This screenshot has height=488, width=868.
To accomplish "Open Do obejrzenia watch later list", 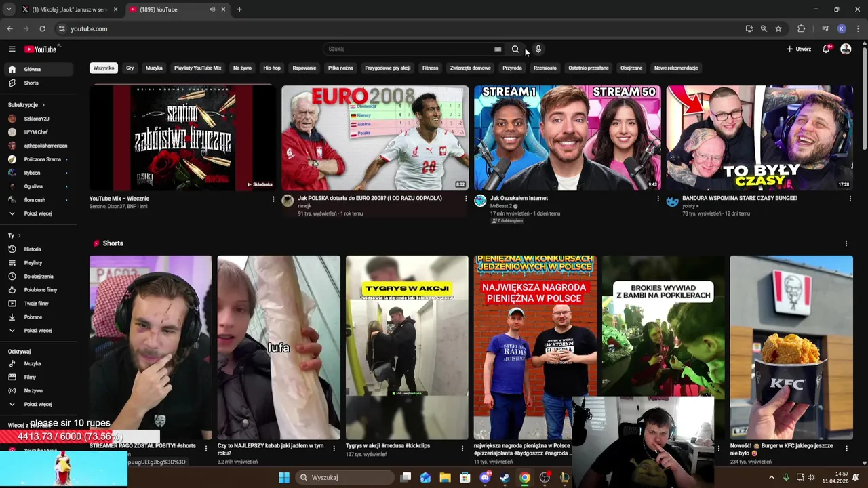I will (x=39, y=277).
